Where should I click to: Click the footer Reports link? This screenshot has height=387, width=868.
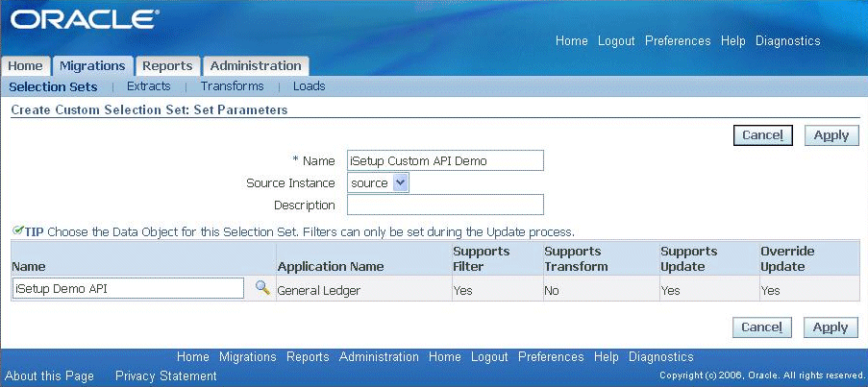[x=308, y=356]
